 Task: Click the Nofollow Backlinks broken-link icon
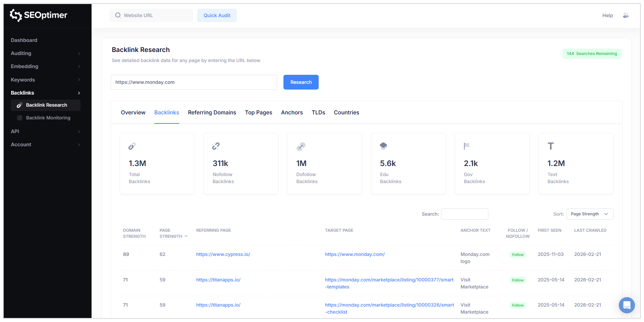[x=215, y=146]
